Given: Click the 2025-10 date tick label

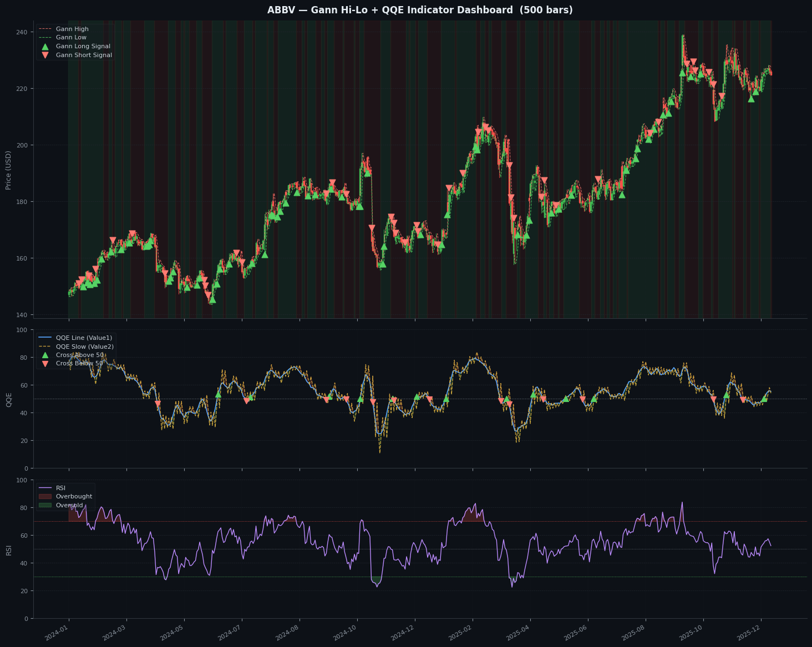Looking at the screenshot, I should (691, 633).
